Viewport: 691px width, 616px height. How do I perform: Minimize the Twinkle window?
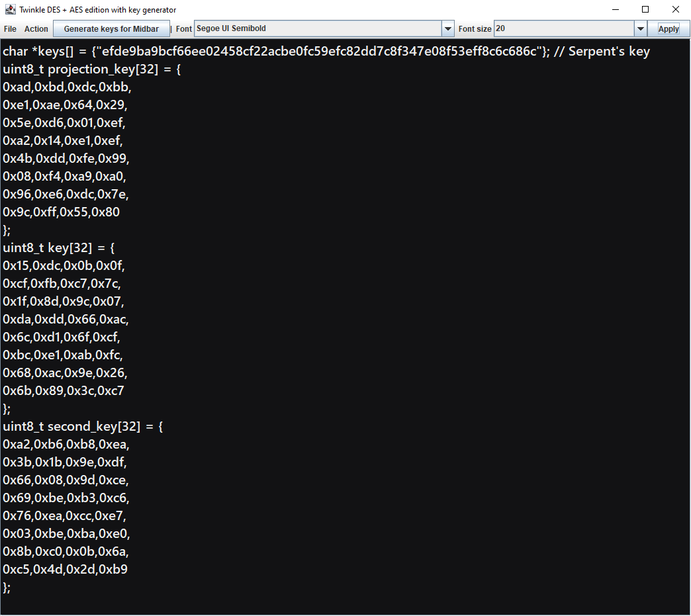tap(616, 9)
